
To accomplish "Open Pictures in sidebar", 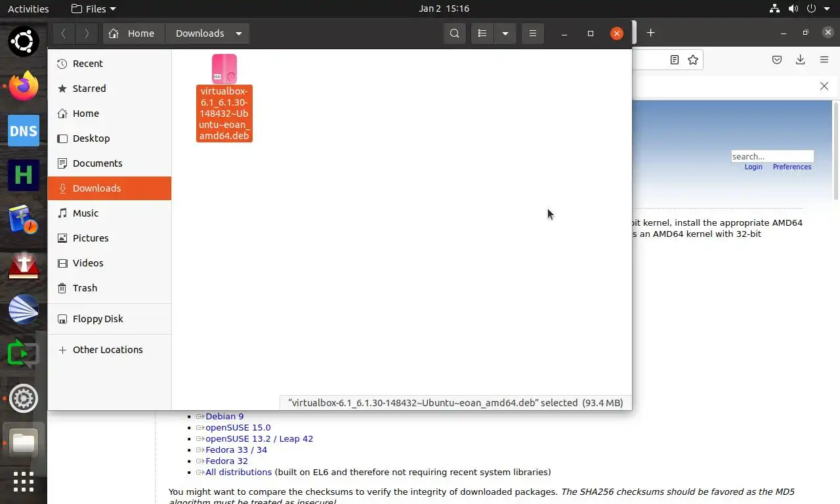I will [x=110, y=238].
